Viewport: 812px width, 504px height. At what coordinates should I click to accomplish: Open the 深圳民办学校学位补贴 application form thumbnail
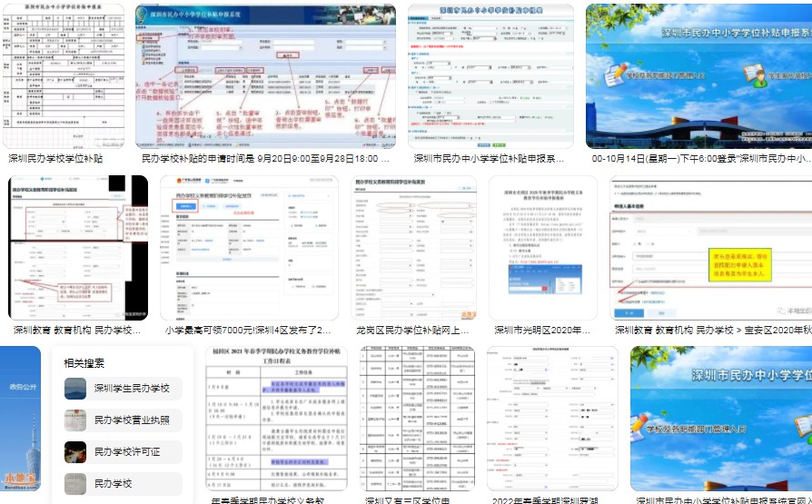click(64, 76)
